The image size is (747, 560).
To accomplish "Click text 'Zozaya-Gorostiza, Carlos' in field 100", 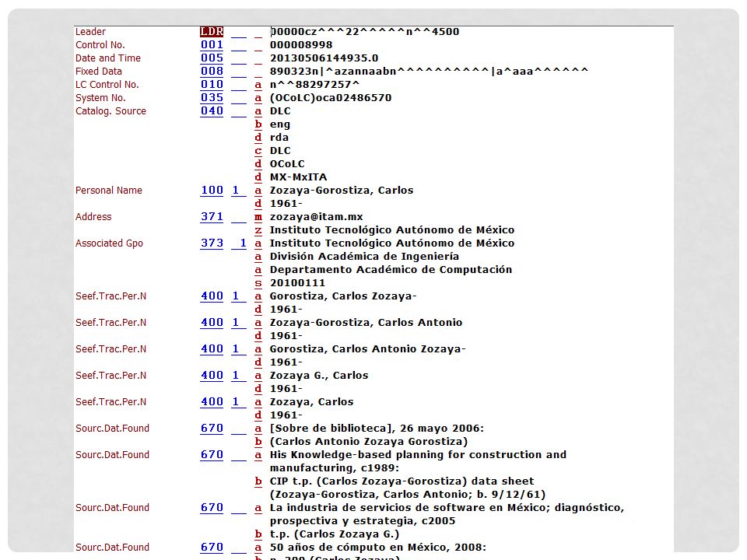I will click(x=342, y=191).
